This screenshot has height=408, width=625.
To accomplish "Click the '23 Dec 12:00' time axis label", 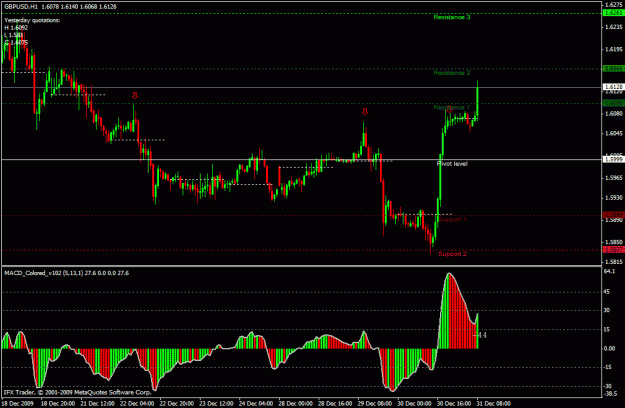I will click(216, 403).
